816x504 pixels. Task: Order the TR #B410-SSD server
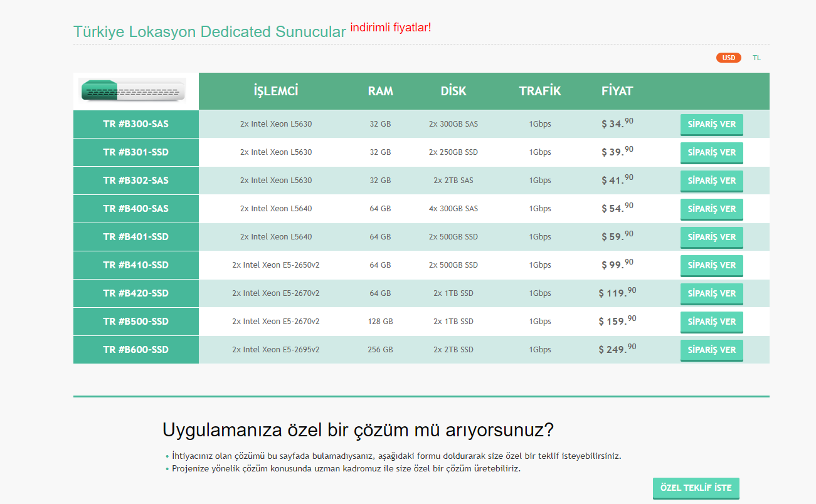pyautogui.click(x=712, y=266)
